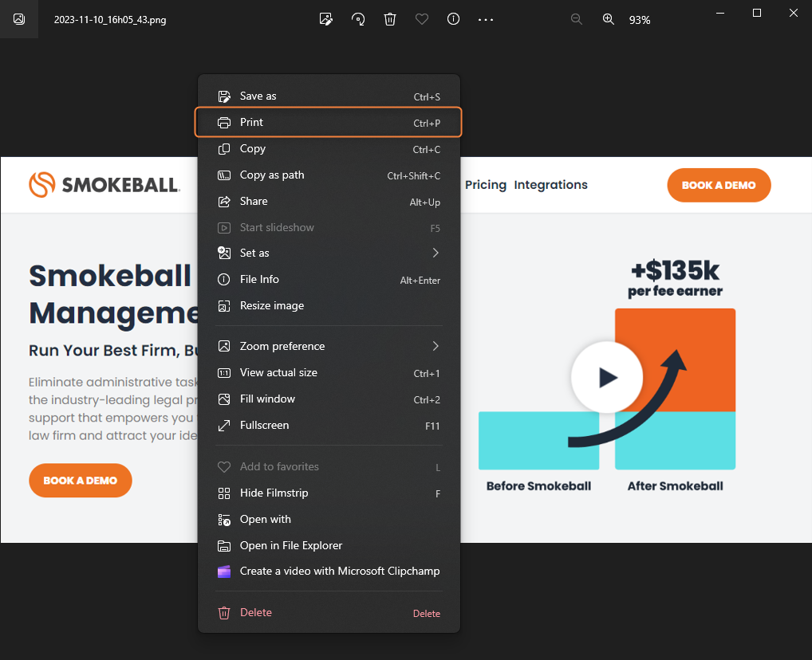The width and height of the screenshot is (812, 660).
Task: Expand the Set as submenu arrow
Action: (x=436, y=253)
